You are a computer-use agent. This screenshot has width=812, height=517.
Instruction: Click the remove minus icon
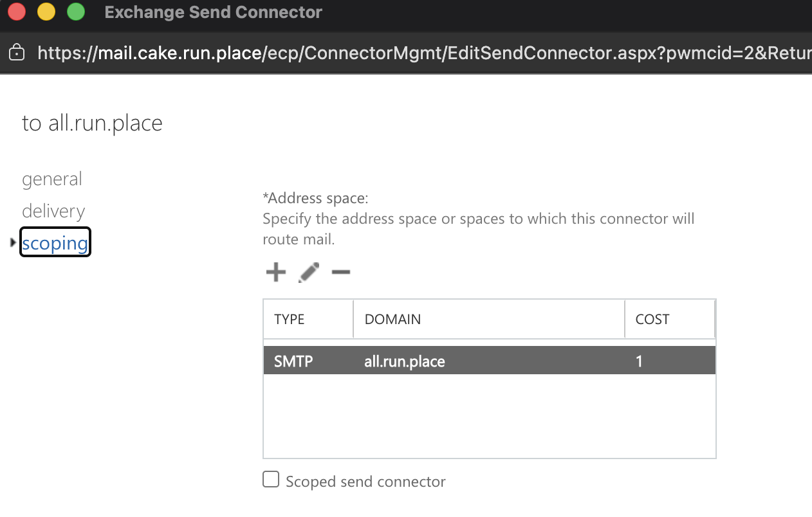click(341, 273)
